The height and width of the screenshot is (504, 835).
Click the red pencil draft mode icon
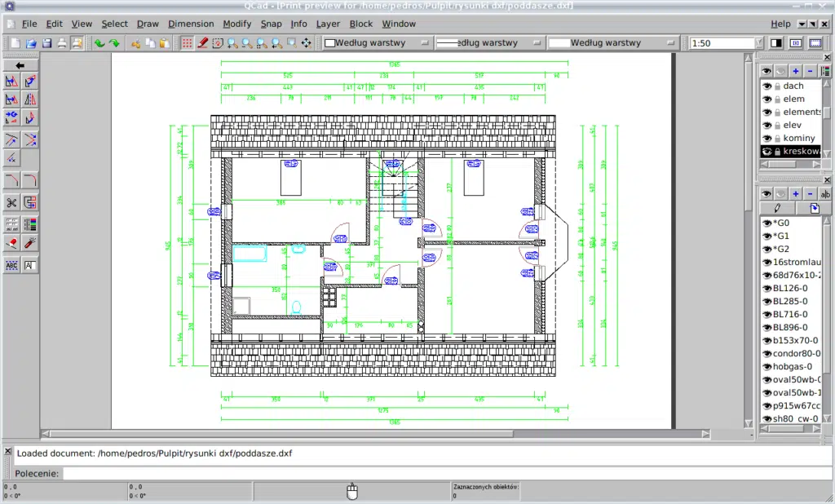tap(202, 42)
